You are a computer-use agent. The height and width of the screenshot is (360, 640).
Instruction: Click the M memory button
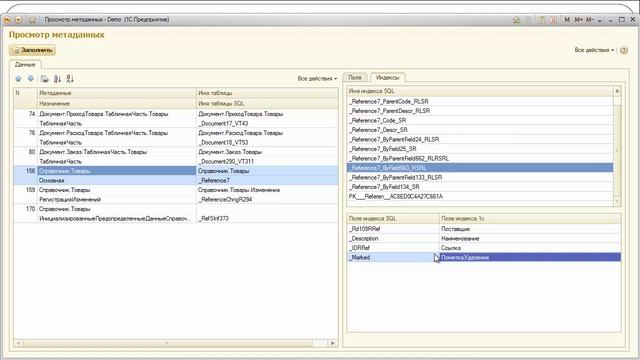[x=567, y=20]
